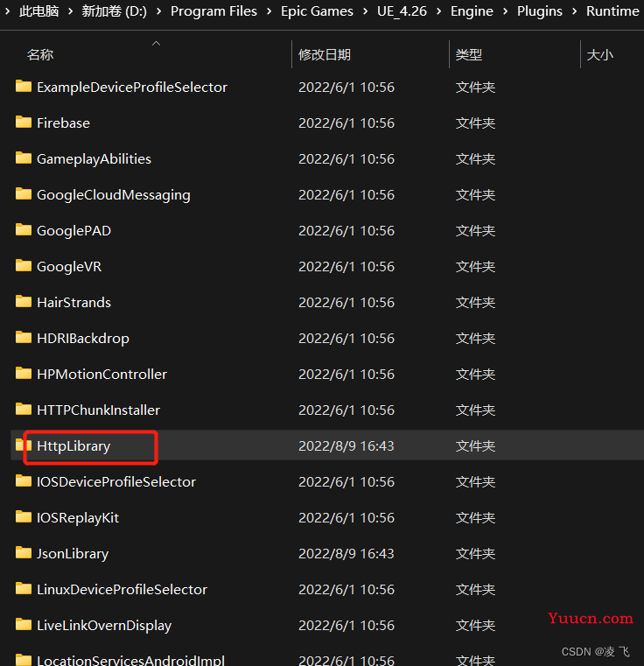Click the LiveLinkOvernDisplay folder icon
The width and height of the screenshot is (644, 666).
tap(24, 625)
